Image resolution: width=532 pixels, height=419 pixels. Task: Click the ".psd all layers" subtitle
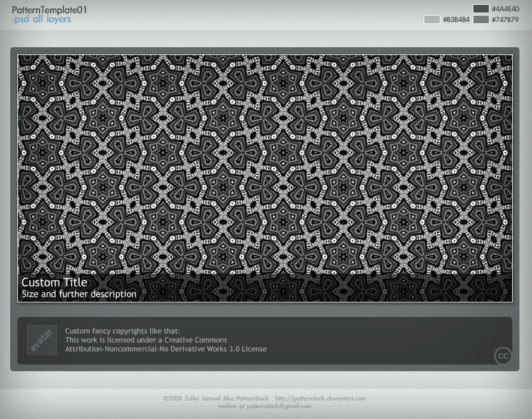tap(41, 19)
